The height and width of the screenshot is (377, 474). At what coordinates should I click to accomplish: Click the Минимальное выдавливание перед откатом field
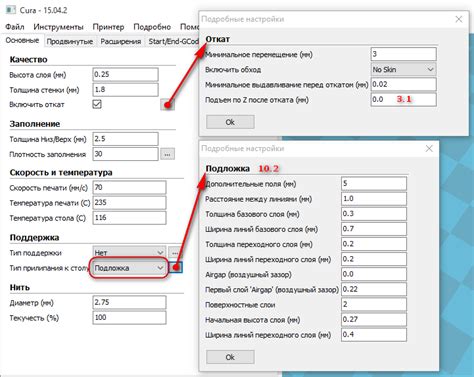(x=403, y=84)
